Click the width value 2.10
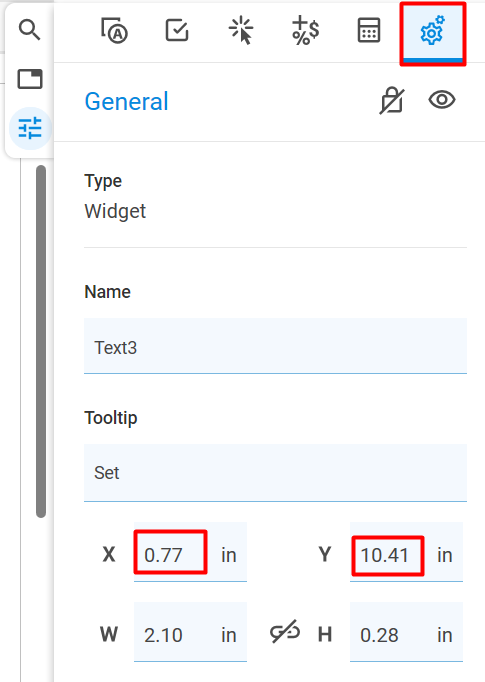The image size is (485, 682). point(163,635)
